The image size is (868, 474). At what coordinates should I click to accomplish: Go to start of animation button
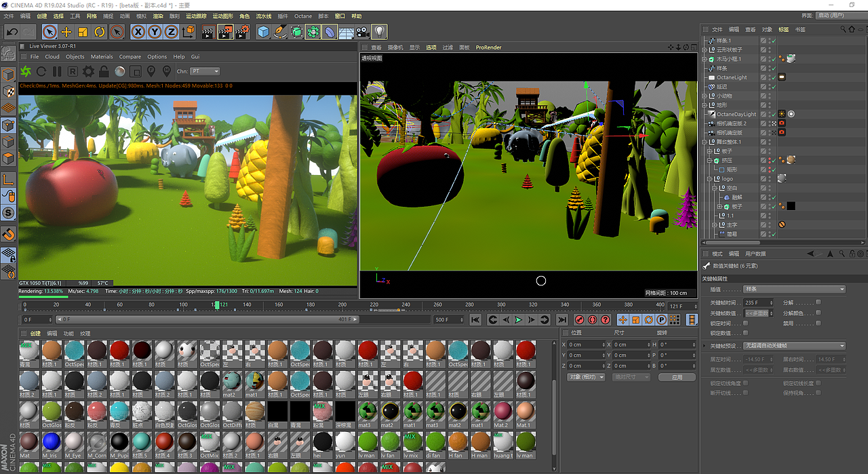click(475, 319)
